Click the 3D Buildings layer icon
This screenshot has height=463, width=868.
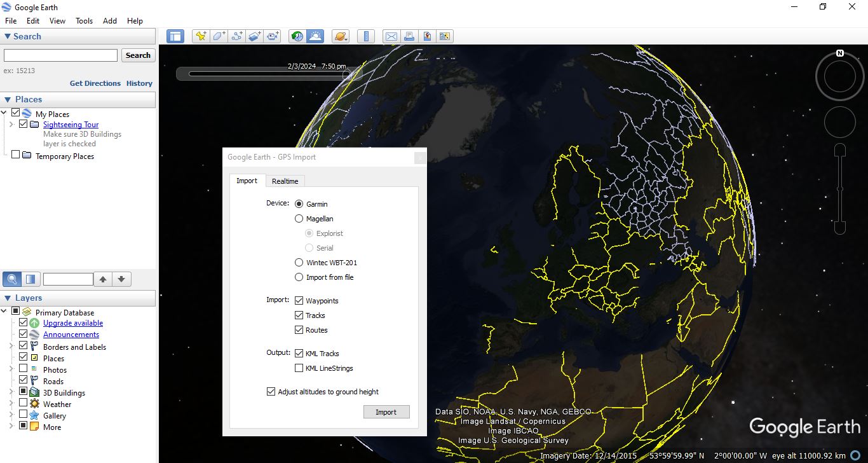34,392
